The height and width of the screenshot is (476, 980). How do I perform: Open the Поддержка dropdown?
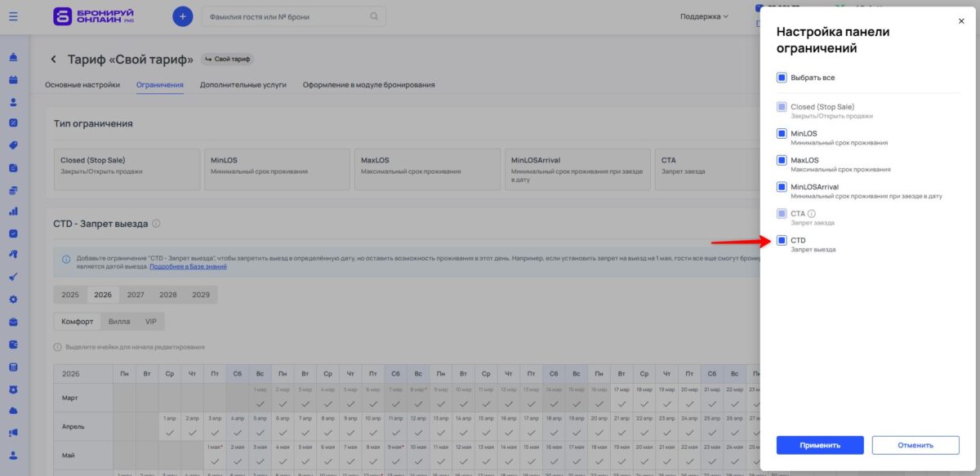pyautogui.click(x=700, y=16)
